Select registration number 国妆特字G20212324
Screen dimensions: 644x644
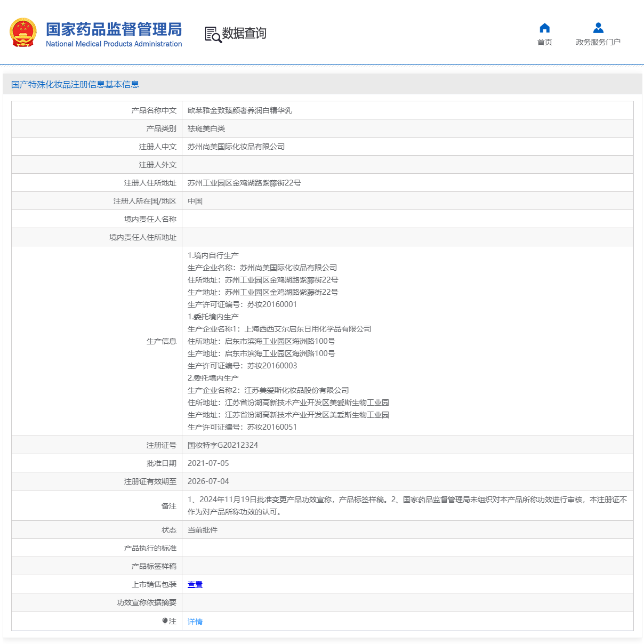(x=223, y=445)
